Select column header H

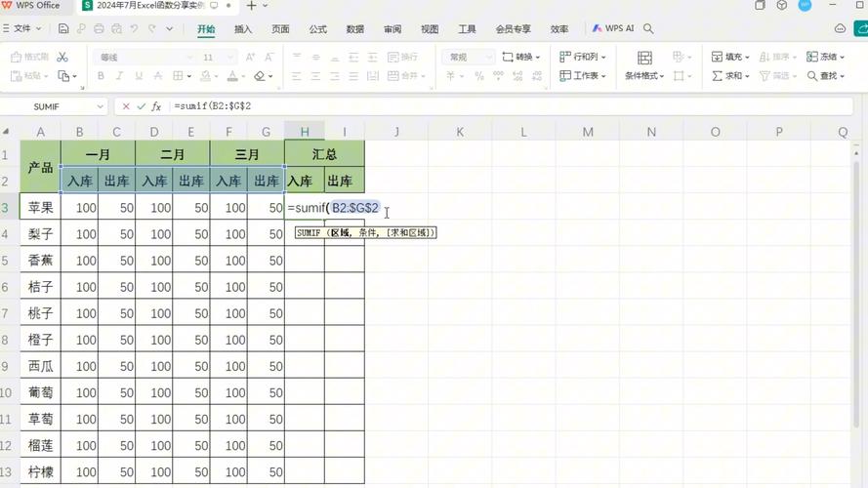click(x=305, y=132)
